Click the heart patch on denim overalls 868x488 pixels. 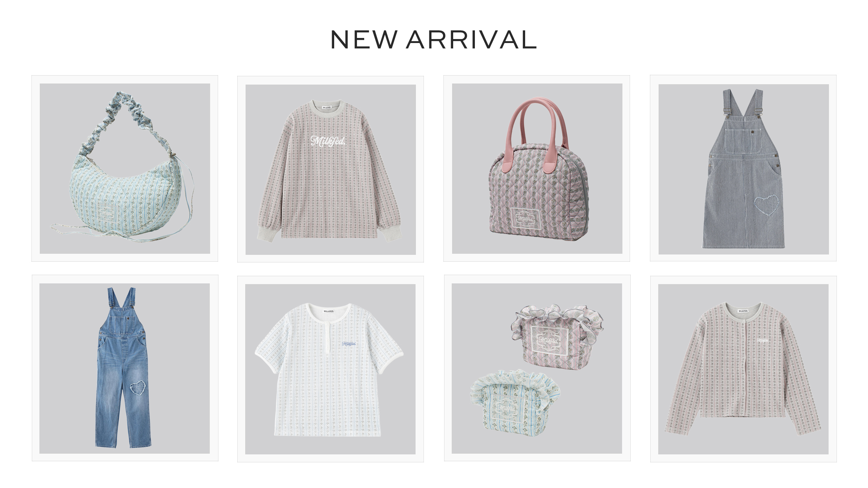(138, 389)
